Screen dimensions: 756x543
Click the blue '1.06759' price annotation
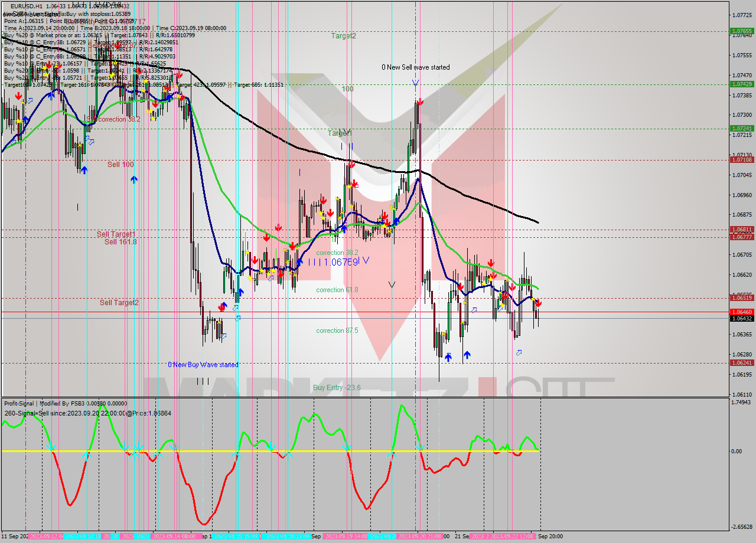[341, 261]
